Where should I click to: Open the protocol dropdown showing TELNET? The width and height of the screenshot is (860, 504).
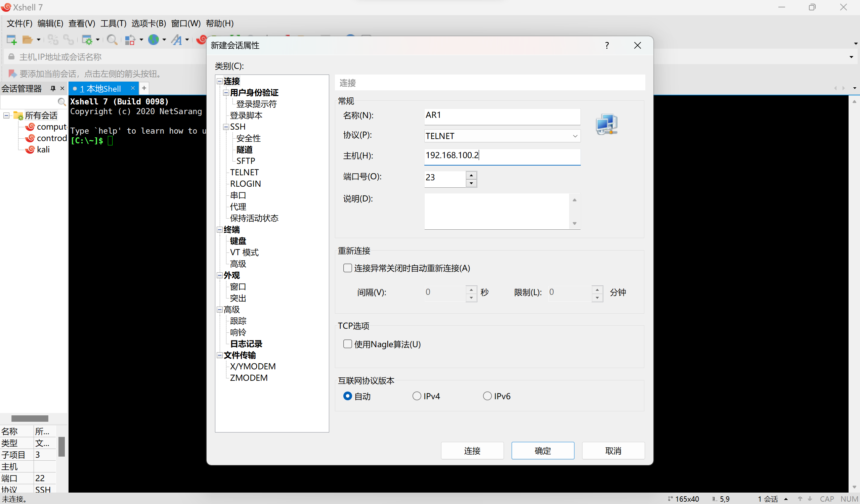pyautogui.click(x=575, y=136)
